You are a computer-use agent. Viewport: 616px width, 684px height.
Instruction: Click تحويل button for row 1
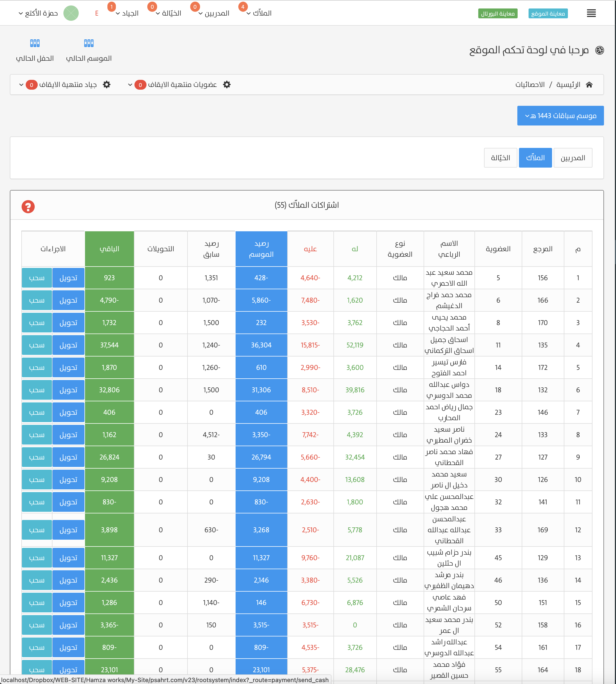68,278
